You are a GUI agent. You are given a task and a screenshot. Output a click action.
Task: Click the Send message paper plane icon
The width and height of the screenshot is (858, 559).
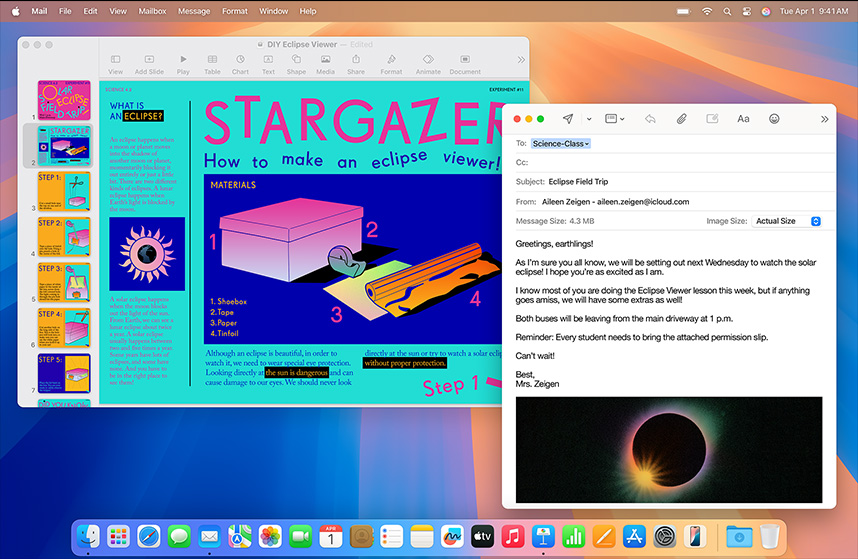(568, 118)
